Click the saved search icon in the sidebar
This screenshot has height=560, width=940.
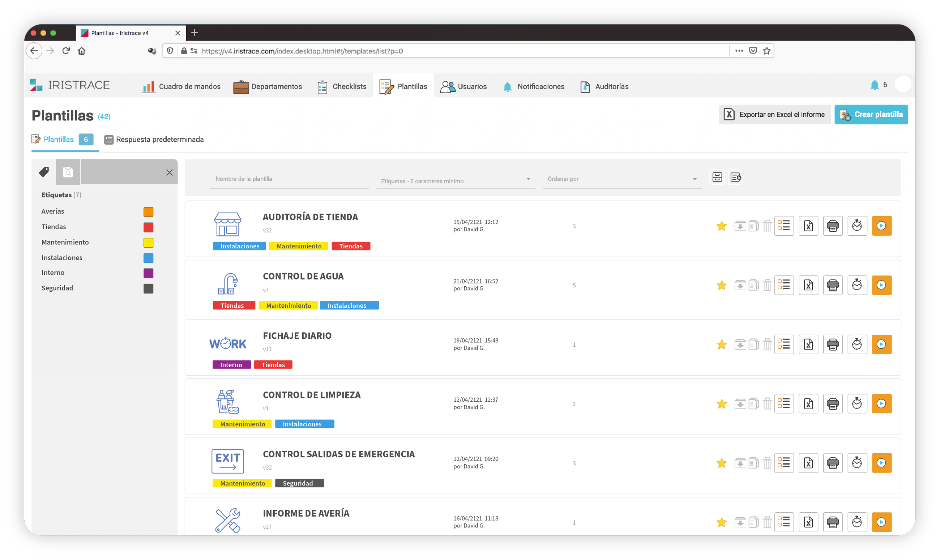click(x=68, y=172)
